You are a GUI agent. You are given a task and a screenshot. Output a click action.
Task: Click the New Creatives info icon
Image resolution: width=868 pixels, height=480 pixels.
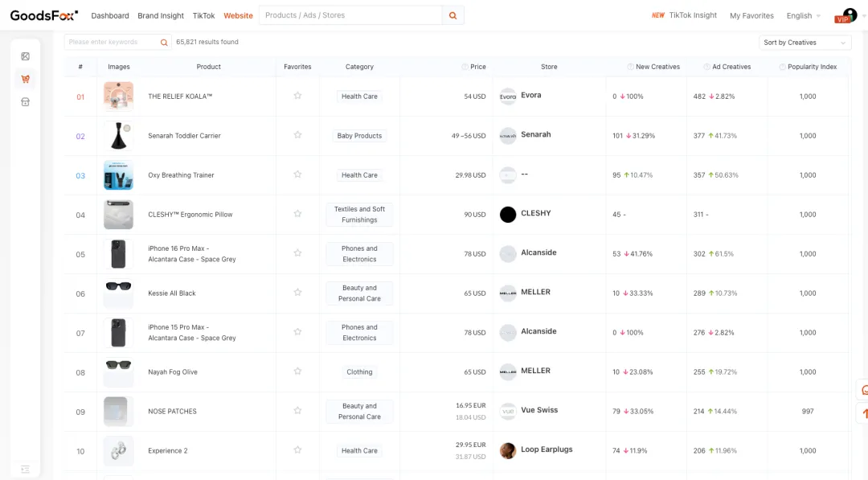[x=630, y=67]
